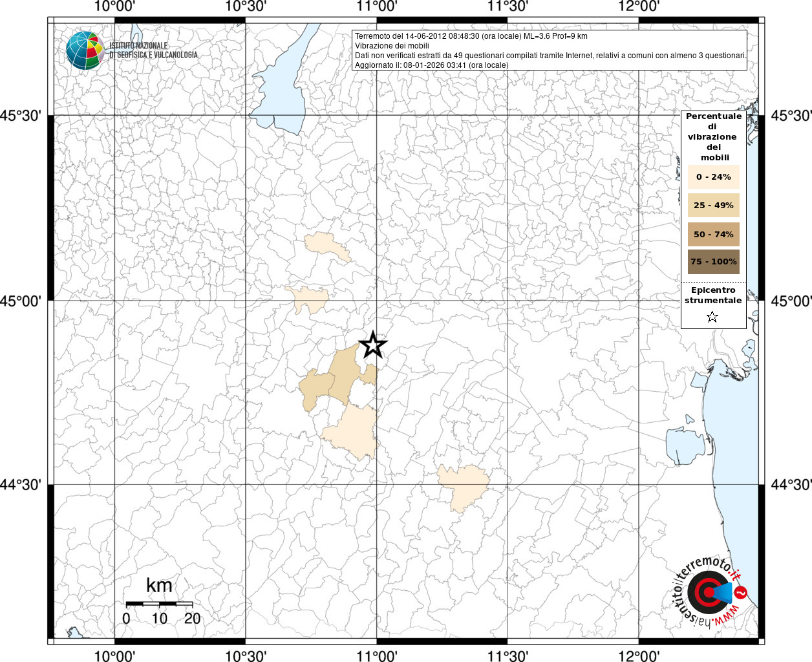Click the 'Epicentro strumentale' legend label
Viewport: 812px width, 662px height.
pos(713,295)
